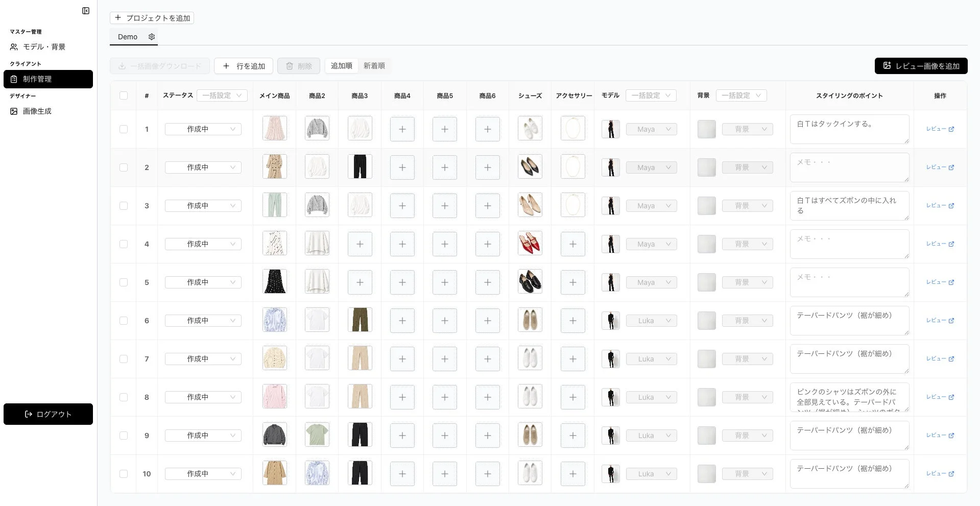Add an item in row 2 商品5
The height and width of the screenshot is (506, 980).
pyautogui.click(x=445, y=167)
